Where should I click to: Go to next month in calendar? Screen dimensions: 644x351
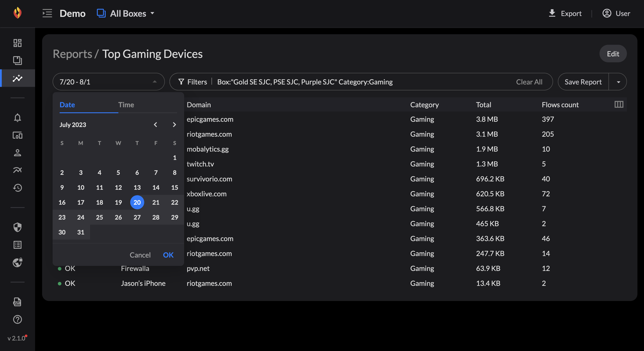[x=174, y=125]
